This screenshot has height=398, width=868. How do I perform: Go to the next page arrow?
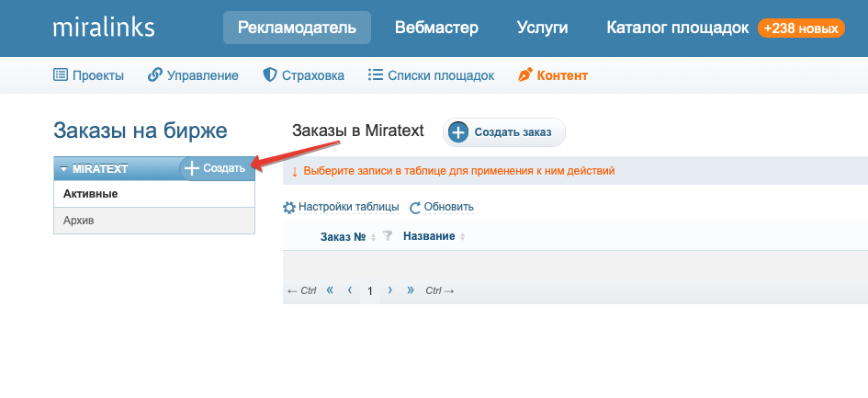tap(390, 290)
